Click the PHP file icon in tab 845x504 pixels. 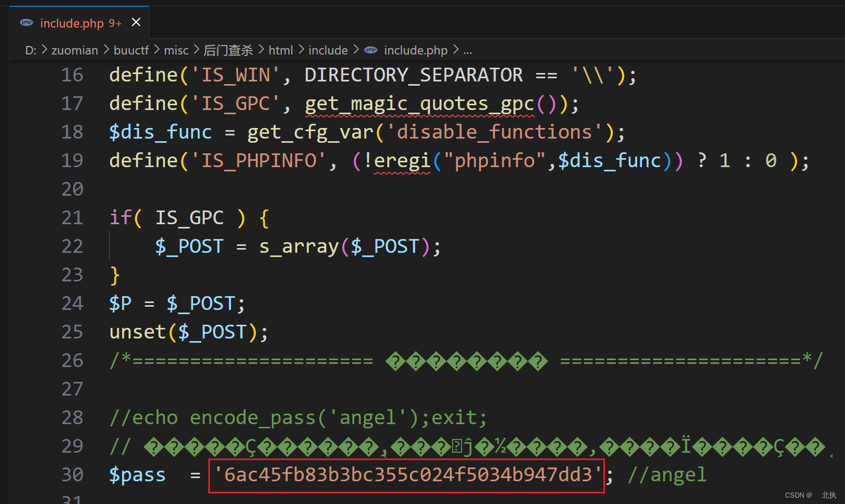tap(26, 22)
